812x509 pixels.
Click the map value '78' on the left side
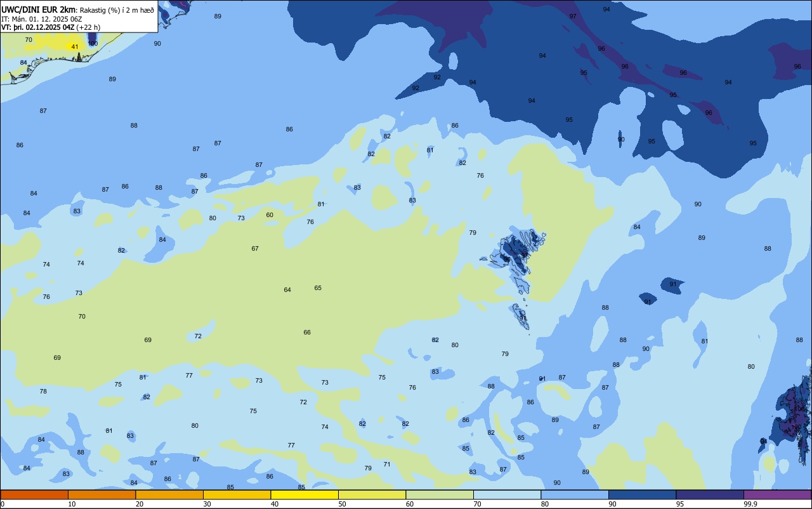[x=43, y=391]
